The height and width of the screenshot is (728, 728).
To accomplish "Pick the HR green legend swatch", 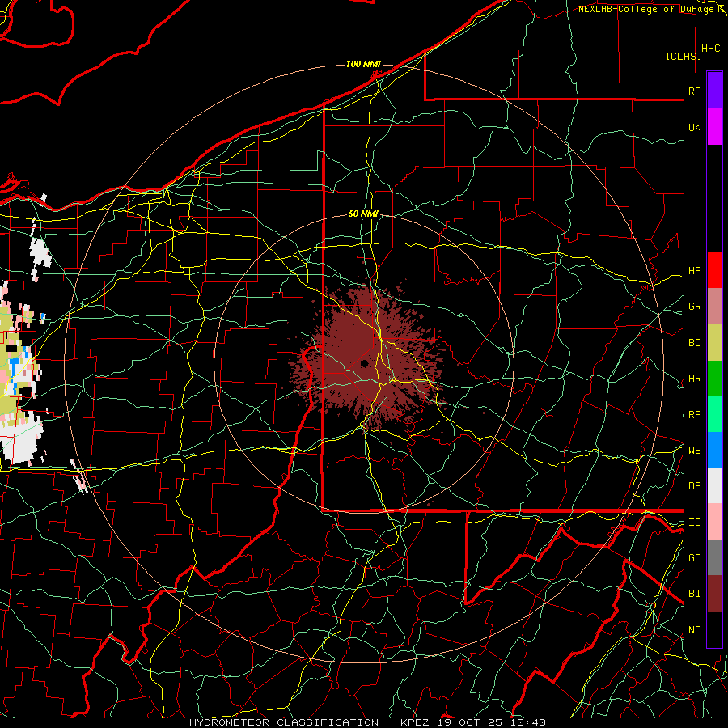I will click(714, 379).
